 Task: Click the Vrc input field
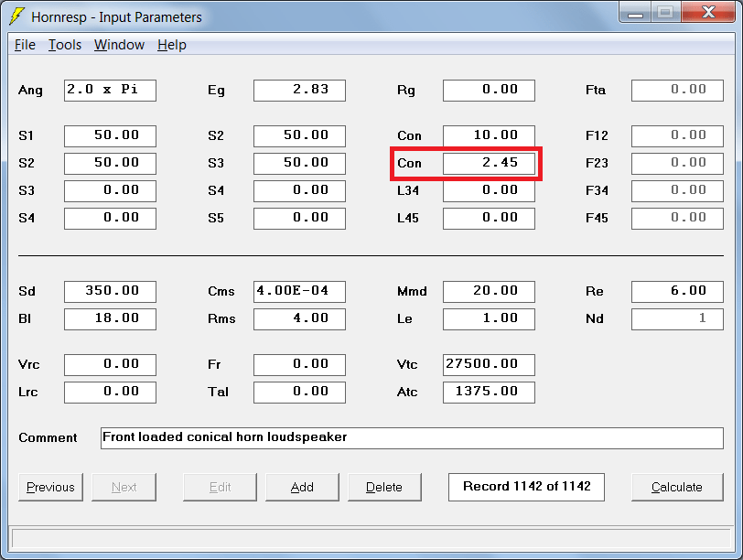[x=110, y=365]
